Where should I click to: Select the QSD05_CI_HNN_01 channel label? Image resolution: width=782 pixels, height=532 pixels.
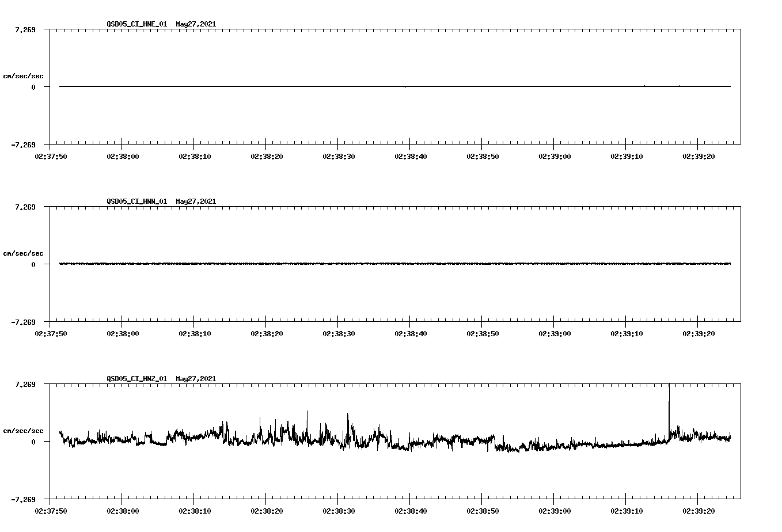click(136, 202)
